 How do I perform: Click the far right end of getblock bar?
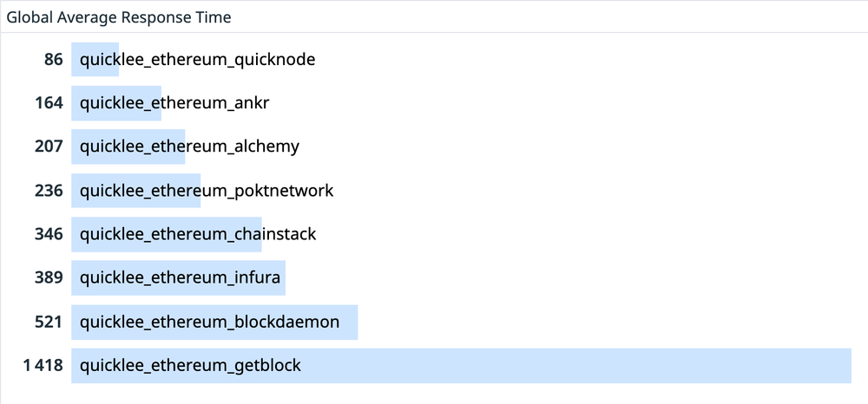(845, 365)
